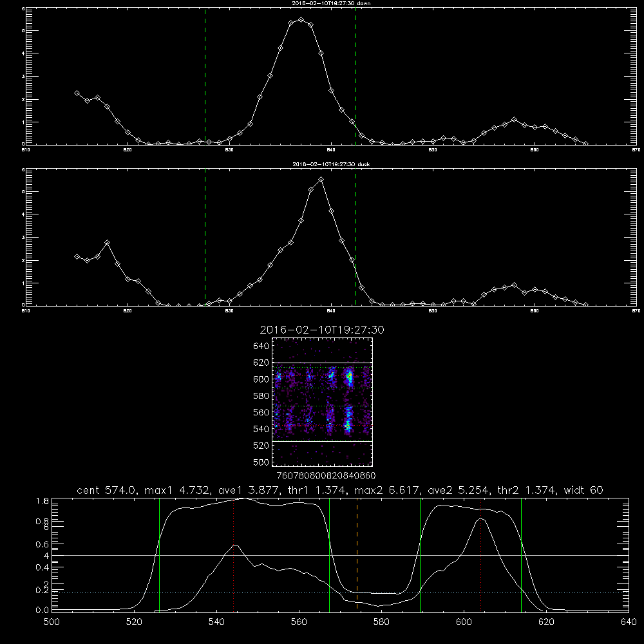Screen dimensions: 644x644
Task: Click the '840' x-axis label under dawn plot
Action: 331,150
